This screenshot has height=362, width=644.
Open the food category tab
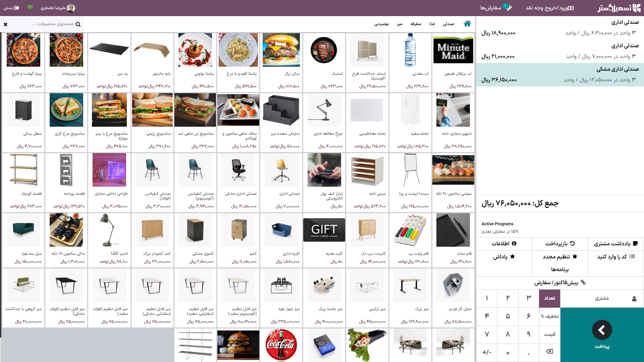[x=432, y=24]
